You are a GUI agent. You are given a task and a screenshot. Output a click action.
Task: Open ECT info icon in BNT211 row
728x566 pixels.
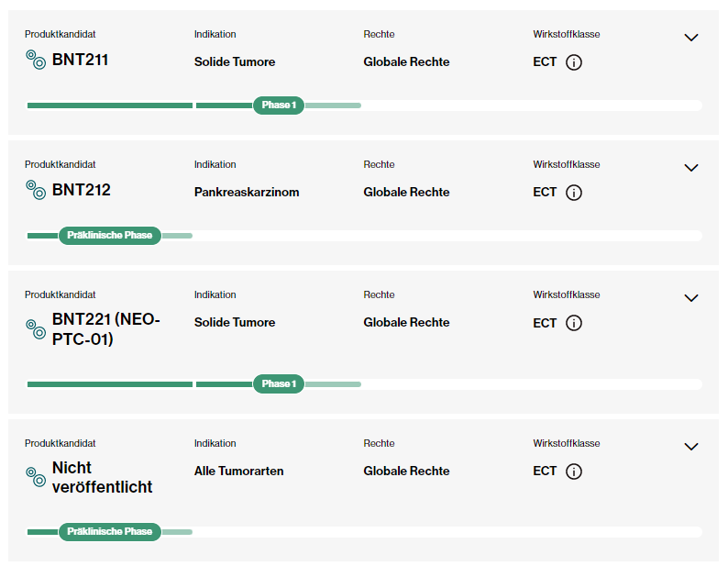click(x=574, y=62)
